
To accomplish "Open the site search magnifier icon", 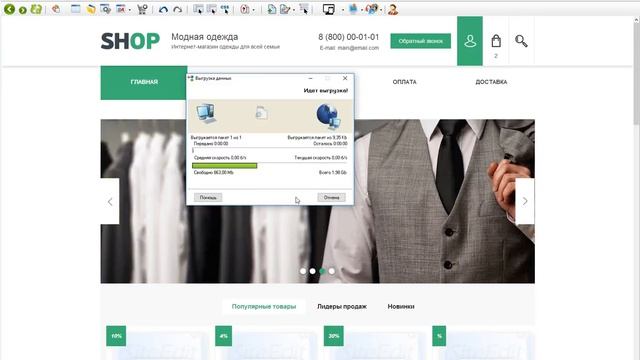I will pos(521,41).
